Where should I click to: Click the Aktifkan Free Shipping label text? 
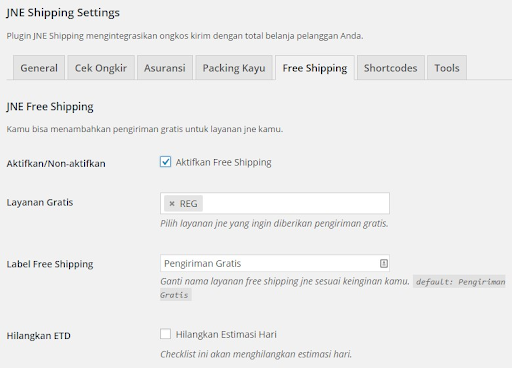click(224, 162)
